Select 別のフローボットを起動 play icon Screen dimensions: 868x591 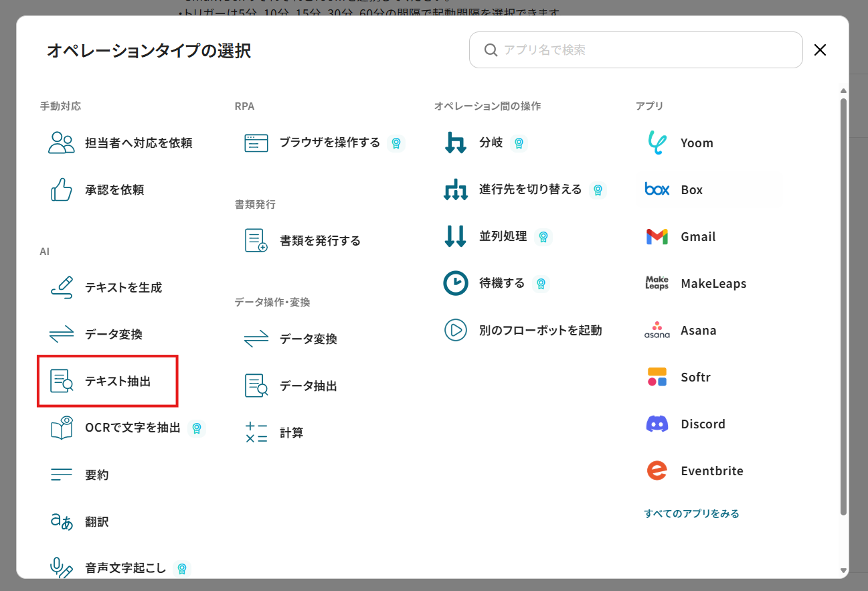456,330
